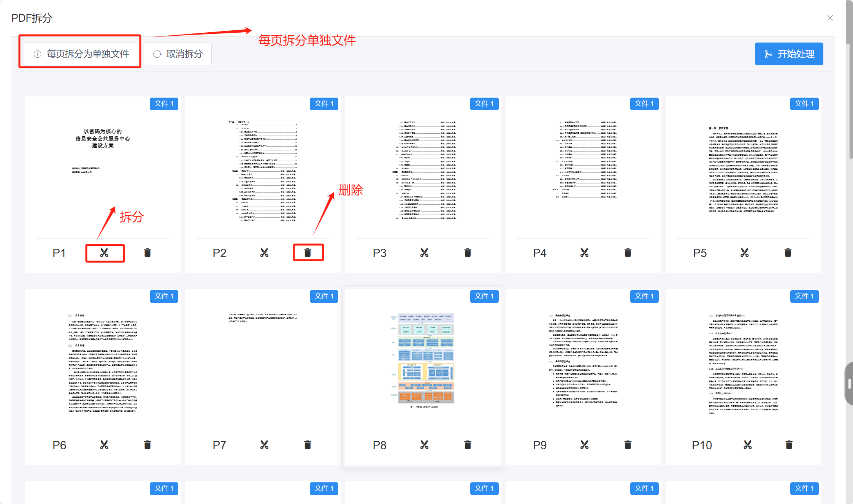Click 取消拆分 to cancel splitting
Screen dimensions: 853x504
point(178,54)
